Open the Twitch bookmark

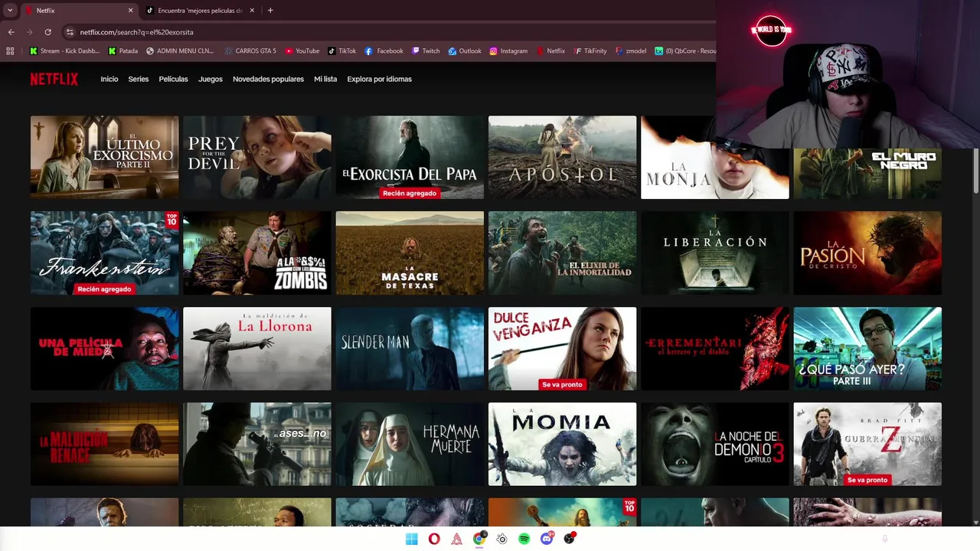(x=426, y=51)
